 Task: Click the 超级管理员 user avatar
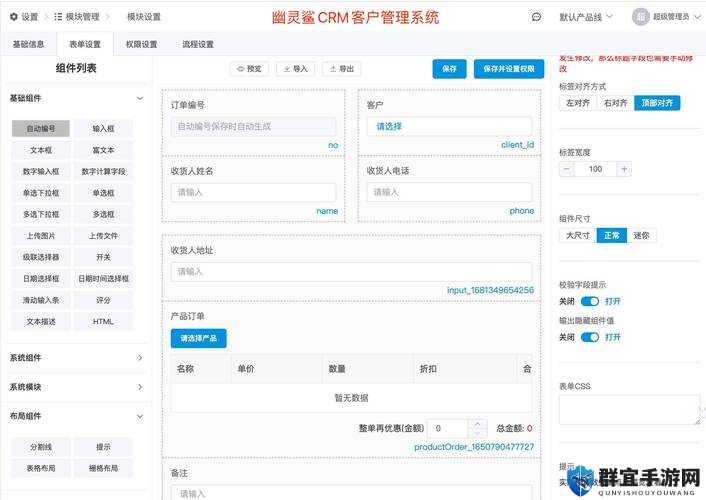640,17
